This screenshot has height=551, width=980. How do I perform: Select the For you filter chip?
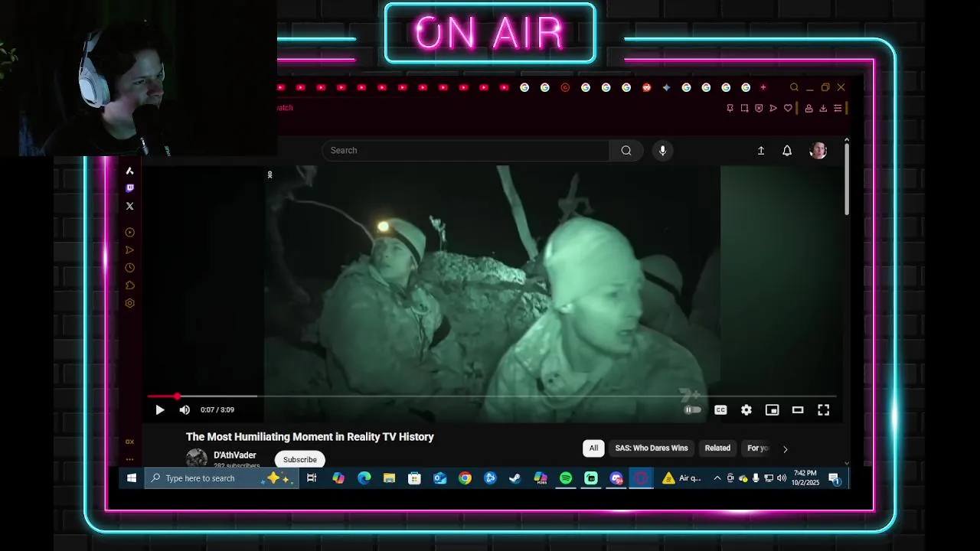click(x=758, y=448)
